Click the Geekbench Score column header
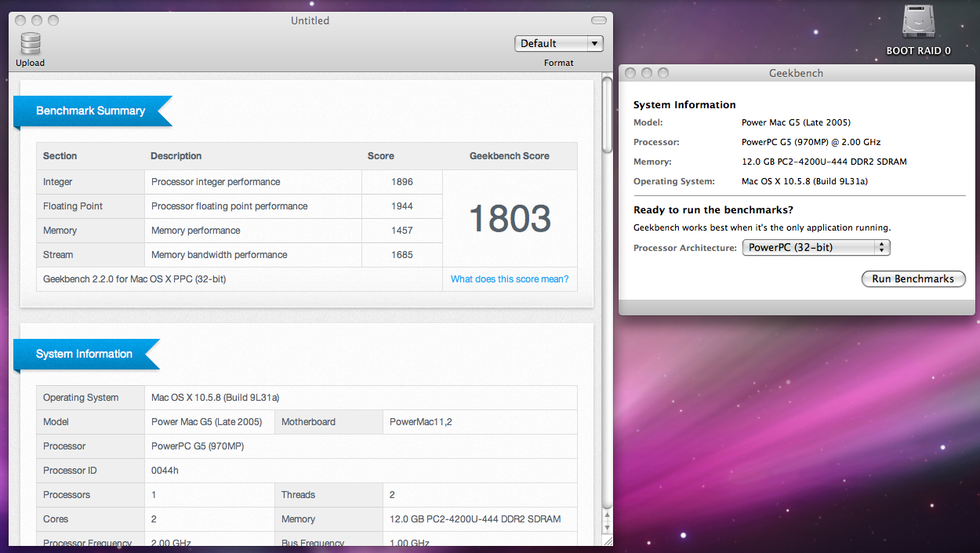This screenshot has width=980, height=553. (510, 156)
